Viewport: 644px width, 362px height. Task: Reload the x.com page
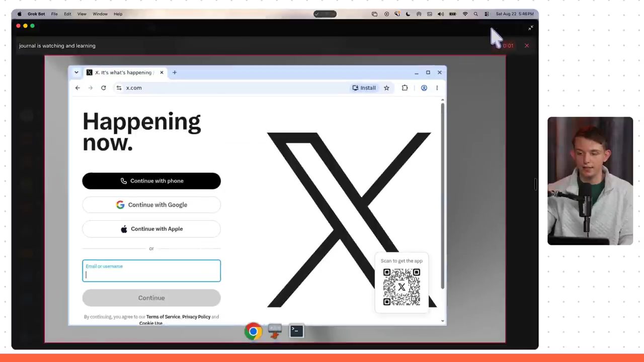[104, 88]
